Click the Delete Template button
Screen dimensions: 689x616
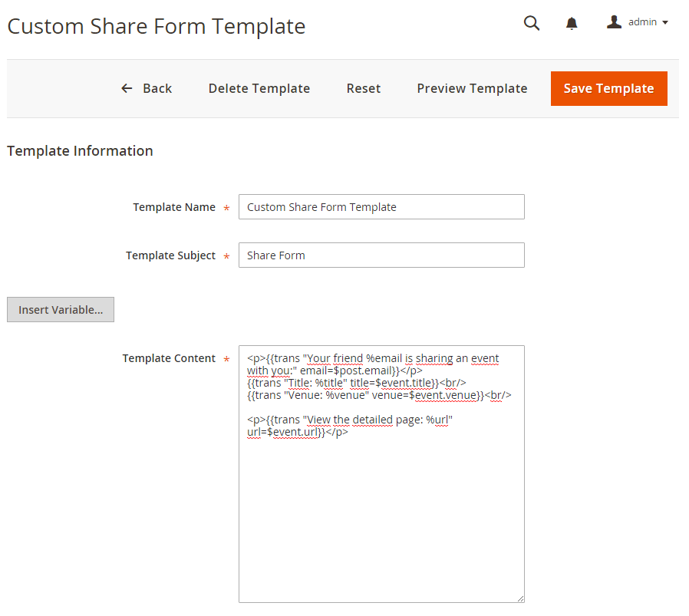pyautogui.click(x=259, y=88)
